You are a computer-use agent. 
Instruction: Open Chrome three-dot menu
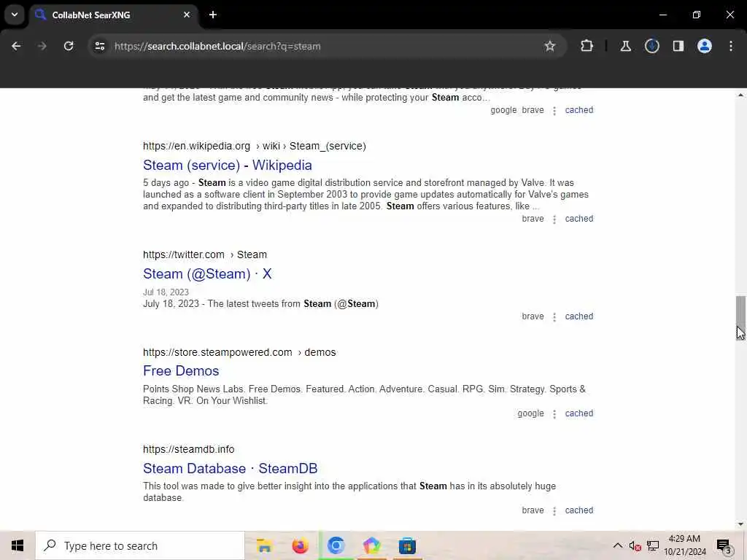(730, 46)
